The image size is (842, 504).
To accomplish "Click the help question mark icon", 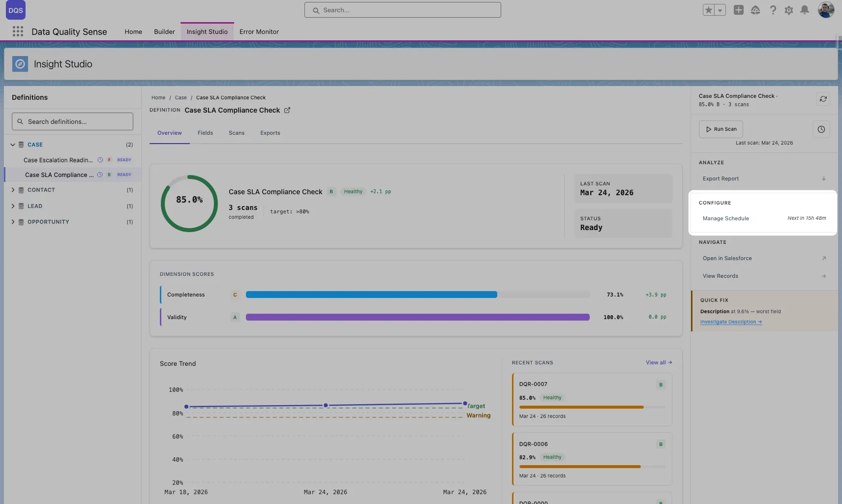I will click(x=773, y=10).
